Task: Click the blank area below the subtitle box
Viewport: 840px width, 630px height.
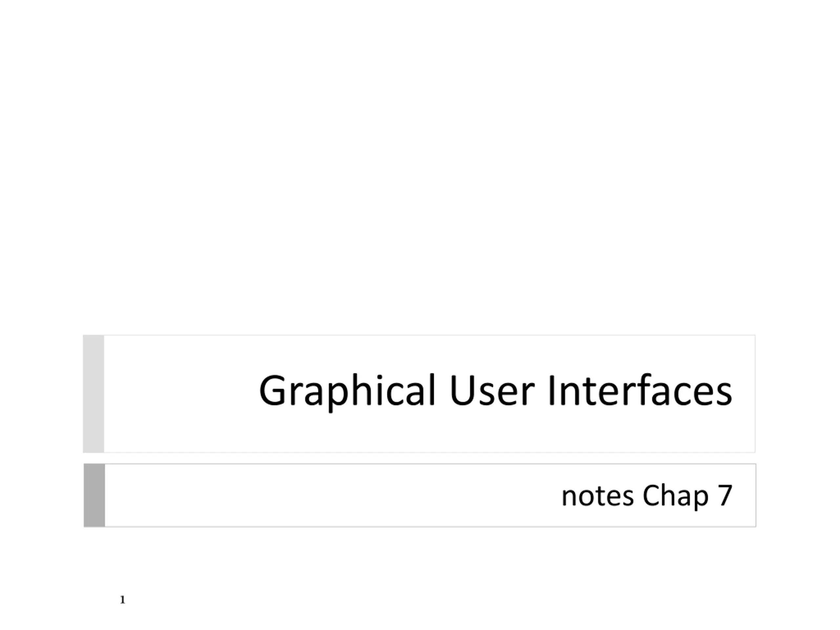Action: click(x=420, y=570)
